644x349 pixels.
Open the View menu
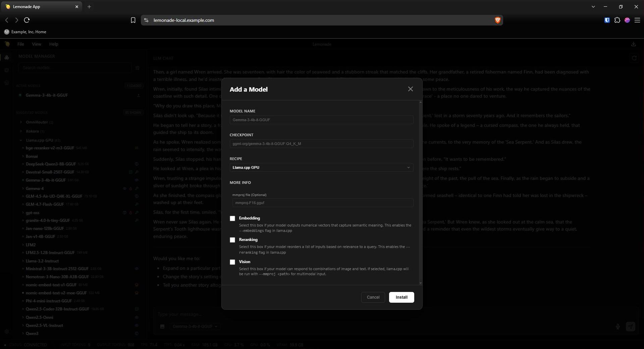click(x=37, y=44)
